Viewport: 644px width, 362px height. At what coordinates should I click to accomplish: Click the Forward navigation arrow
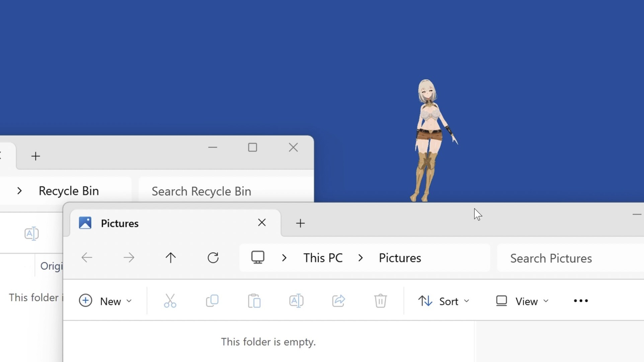point(129,258)
